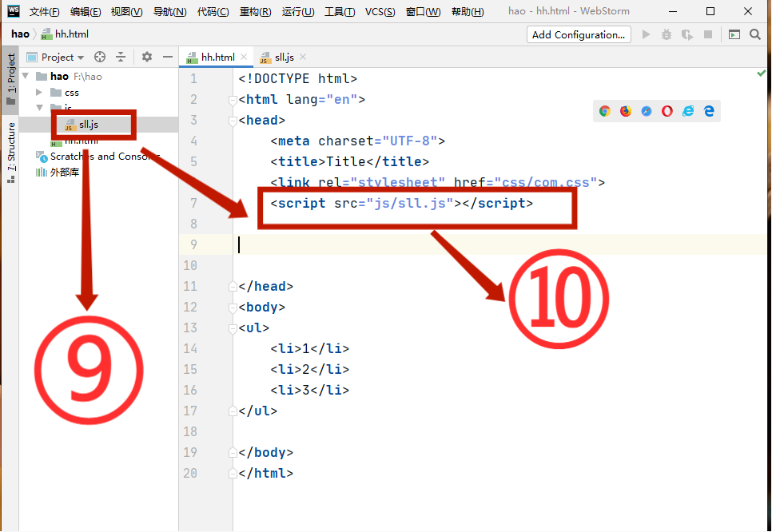Click hh.html breadcrumb in navigation bar
The width and height of the screenshot is (772, 532).
[66, 34]
